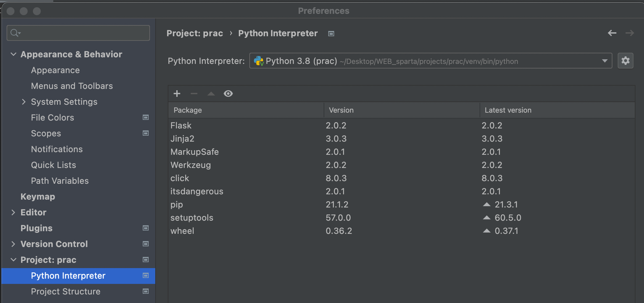644x303 pixels.
Task: Collapse the Project: prac section
Action: coord(13,260)
